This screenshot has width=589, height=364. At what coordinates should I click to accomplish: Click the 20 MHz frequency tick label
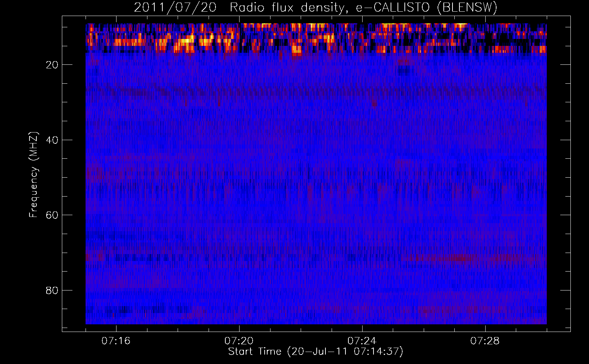tap(52, 65)
